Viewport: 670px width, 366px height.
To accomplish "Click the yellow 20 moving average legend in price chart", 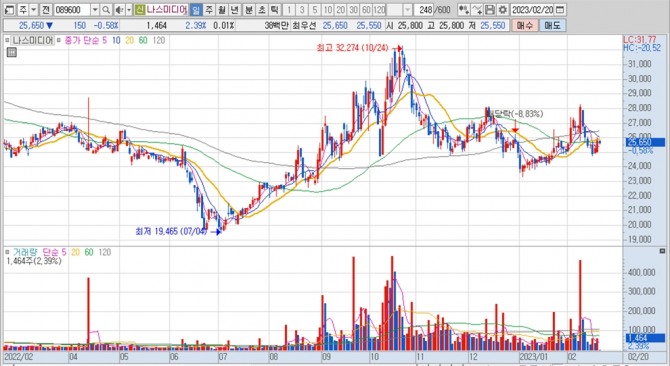I will point(129,41).
